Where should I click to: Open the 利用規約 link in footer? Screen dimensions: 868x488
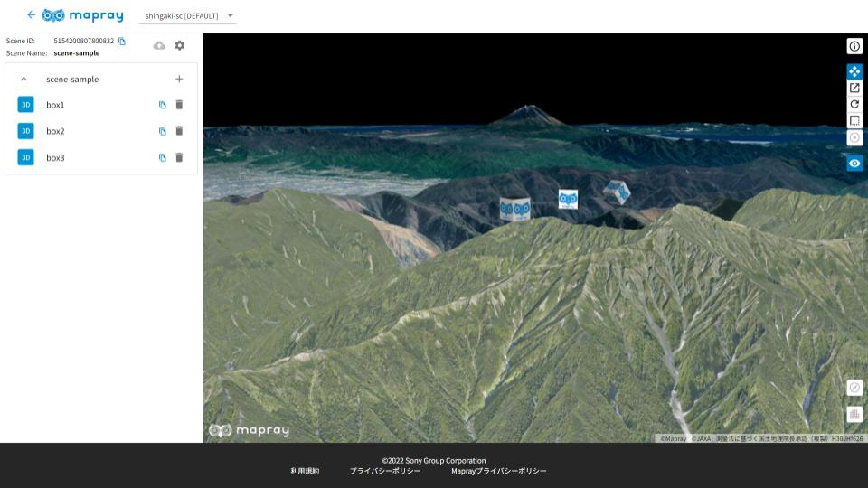click(x=305, y=471)
